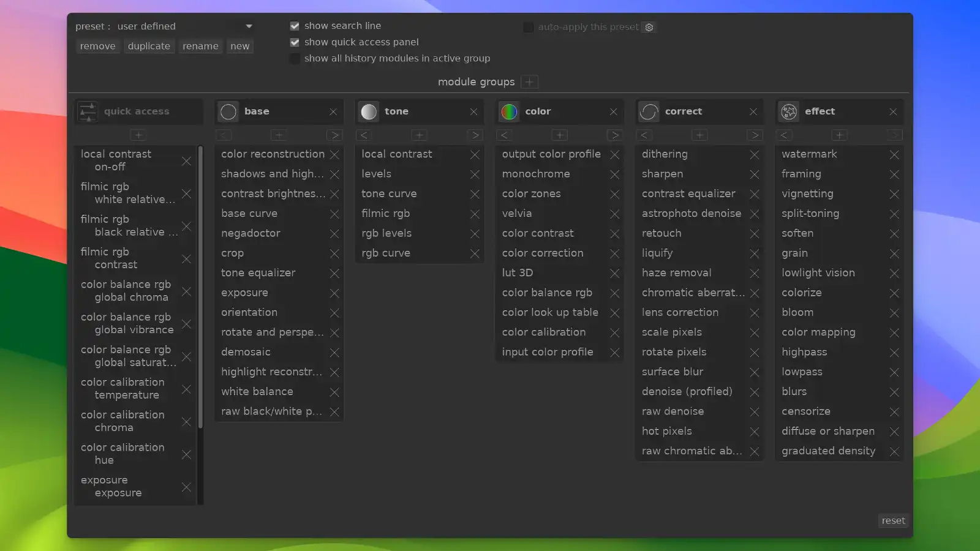Click the effect group sparkle icon
980x551 pixels.
tap(789, 111)
